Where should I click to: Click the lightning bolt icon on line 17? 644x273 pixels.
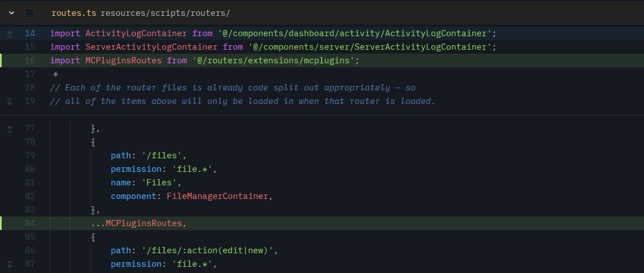click(55, 74)
